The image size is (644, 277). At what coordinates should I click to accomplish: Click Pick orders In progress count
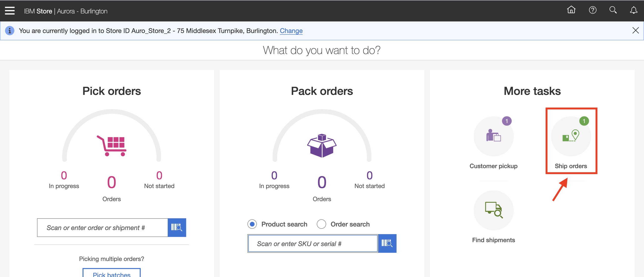[x=64, y=175]
